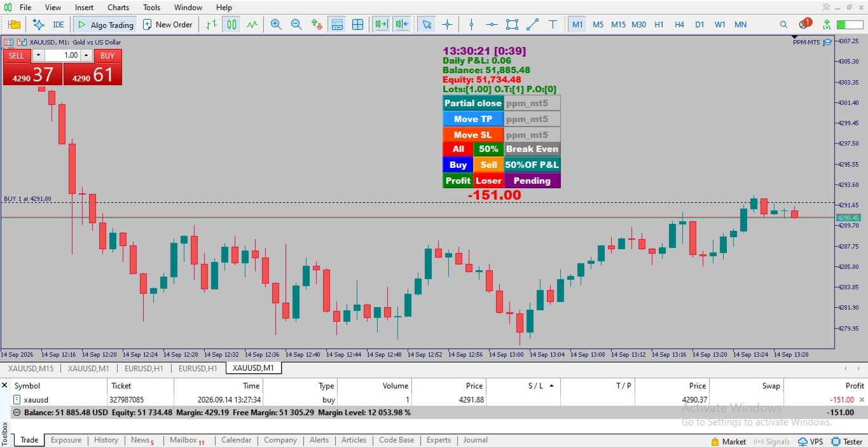Toggle chart auto-scroll to latest bar

[x=381, y=24]
